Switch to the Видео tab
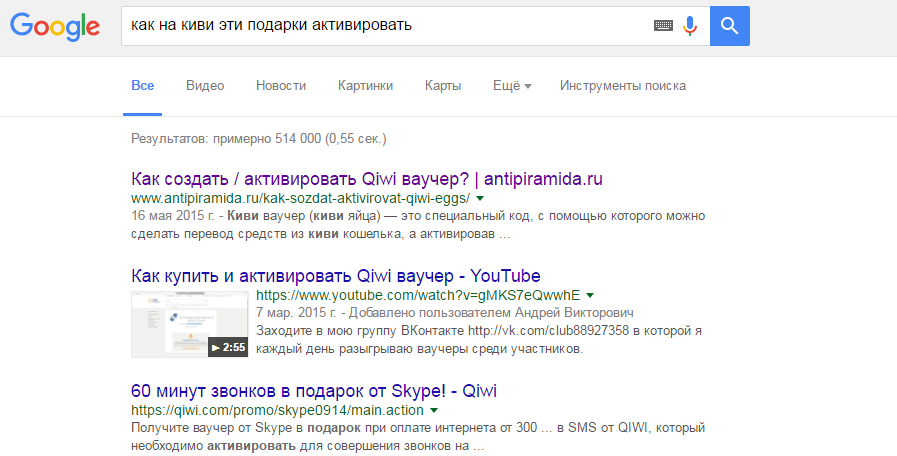This screenshot has width=897, height=456. tap(205, 86)
